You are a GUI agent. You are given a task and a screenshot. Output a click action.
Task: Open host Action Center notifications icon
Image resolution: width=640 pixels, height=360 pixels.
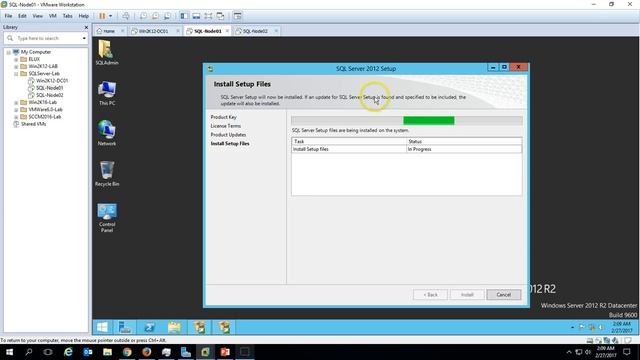coord(627,352)
